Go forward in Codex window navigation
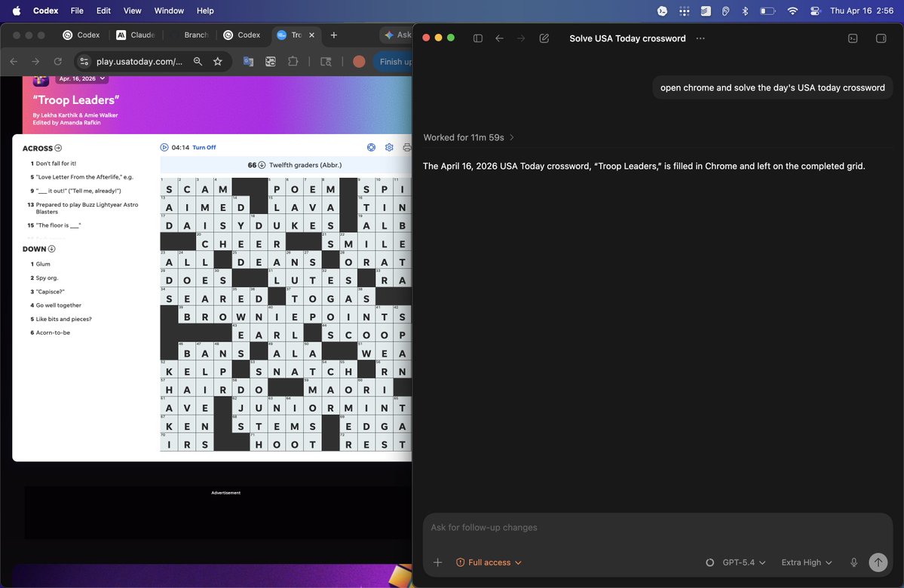The height and width of the screenshot is (588, 904). point(521,38)
